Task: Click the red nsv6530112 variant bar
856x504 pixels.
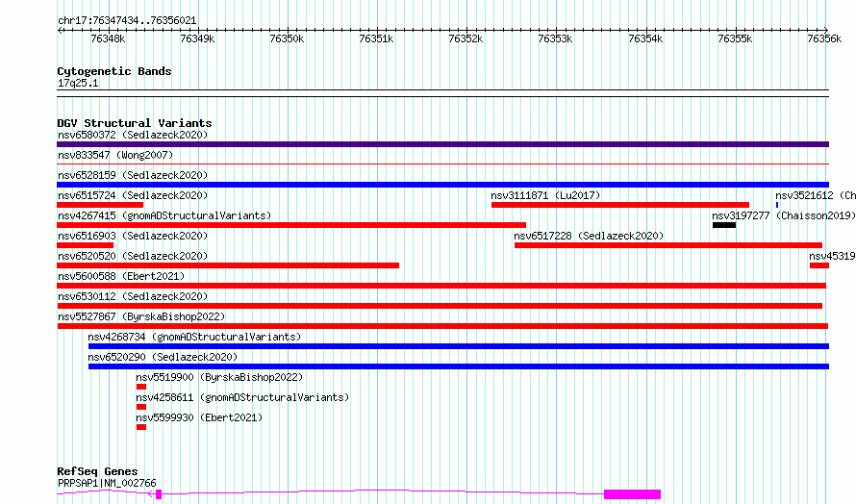Action: [440, 306]
